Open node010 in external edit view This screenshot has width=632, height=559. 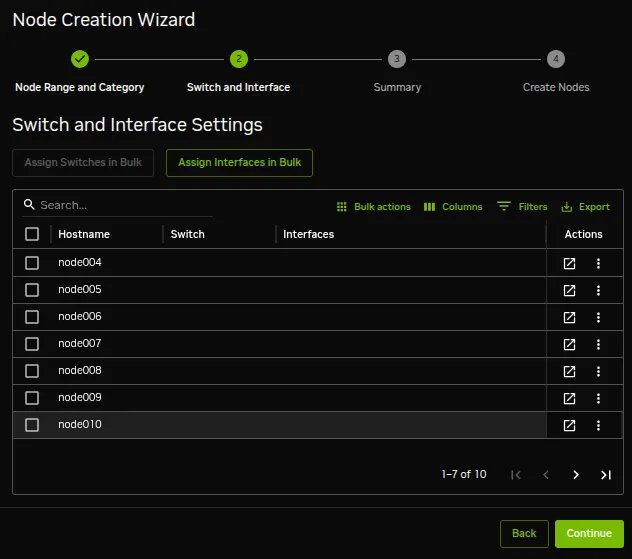pos(569,426)
